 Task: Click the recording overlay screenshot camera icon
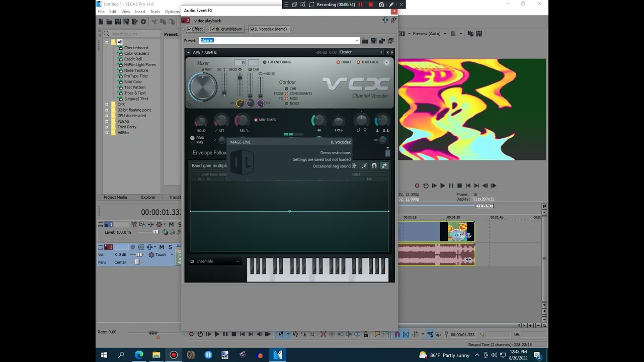click(x=381, y=5)
